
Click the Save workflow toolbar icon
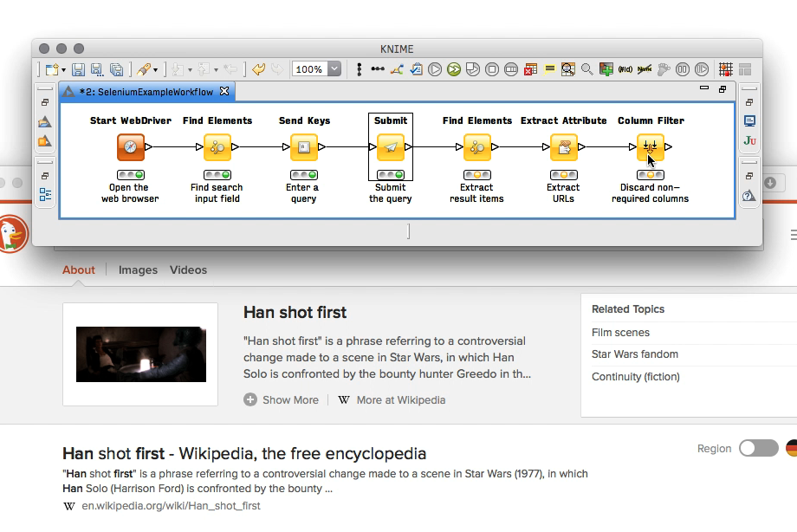(x=78, y=69)
